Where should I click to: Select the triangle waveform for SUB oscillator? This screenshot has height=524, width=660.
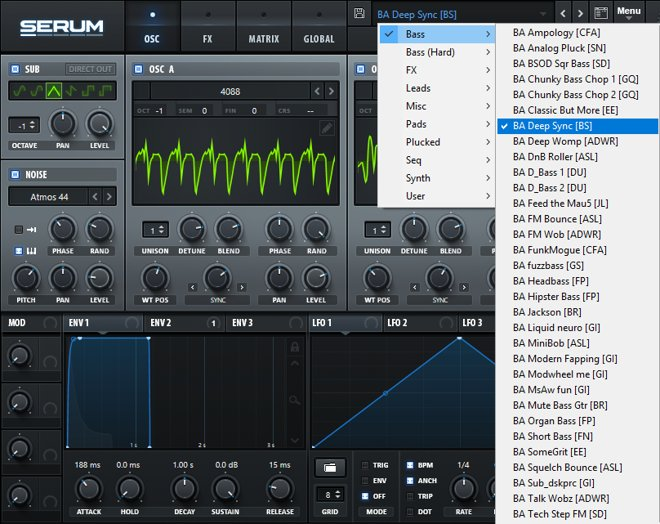[54, 91]
